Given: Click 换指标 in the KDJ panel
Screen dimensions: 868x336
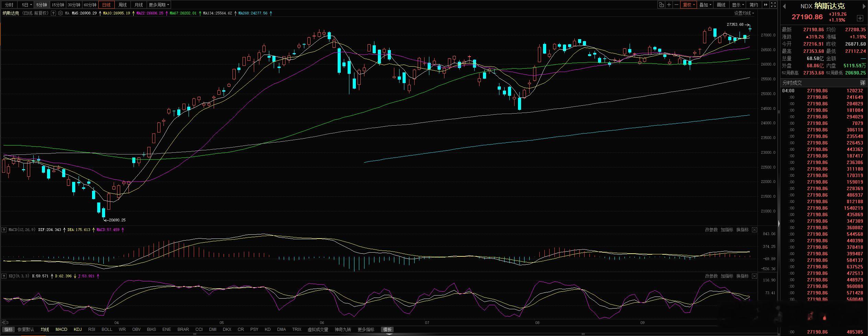Looking at the screenshot, I should (x=742, y=276).
